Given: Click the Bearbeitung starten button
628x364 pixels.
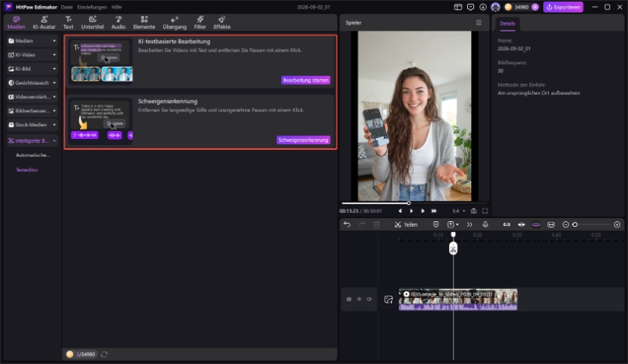Looking at the screenshot, I should [x=305, y=81].
